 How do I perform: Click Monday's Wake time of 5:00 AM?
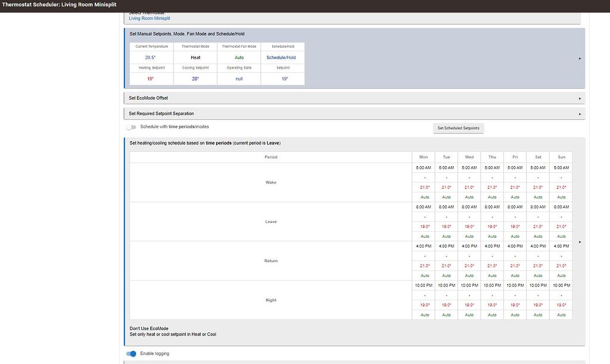pos(424,167)
